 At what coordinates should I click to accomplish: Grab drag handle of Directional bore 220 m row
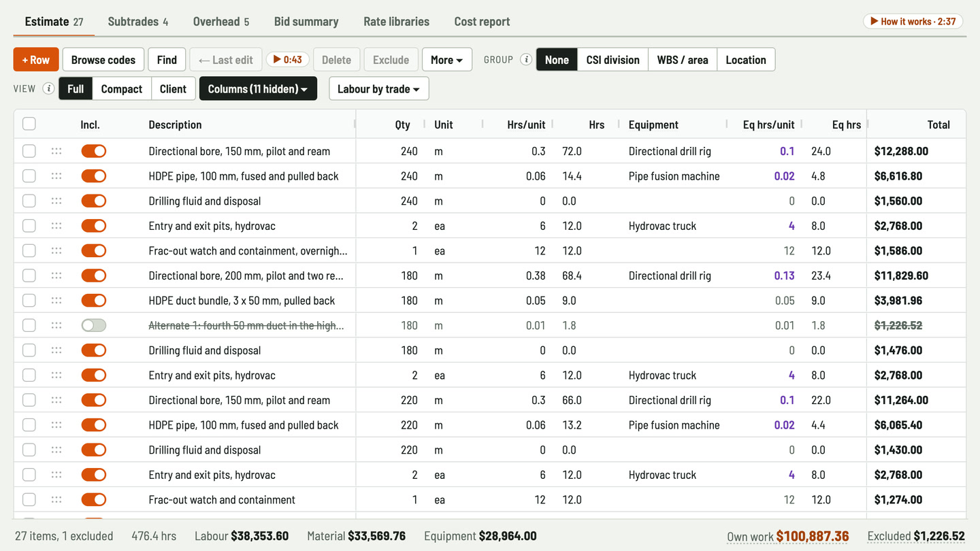[56, 400]
